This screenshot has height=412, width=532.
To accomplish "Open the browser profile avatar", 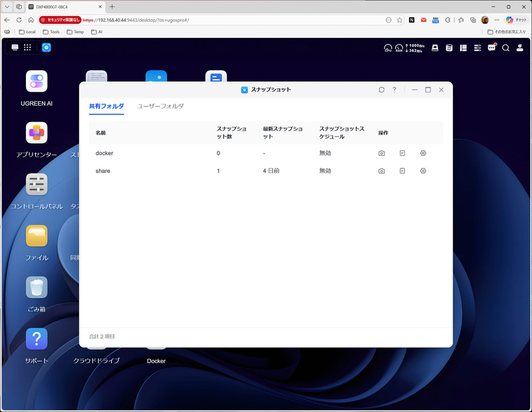I will (485, 20).
